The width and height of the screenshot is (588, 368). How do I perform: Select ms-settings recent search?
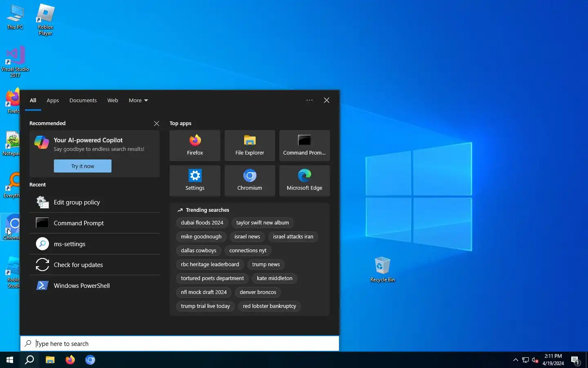point(94,244)
